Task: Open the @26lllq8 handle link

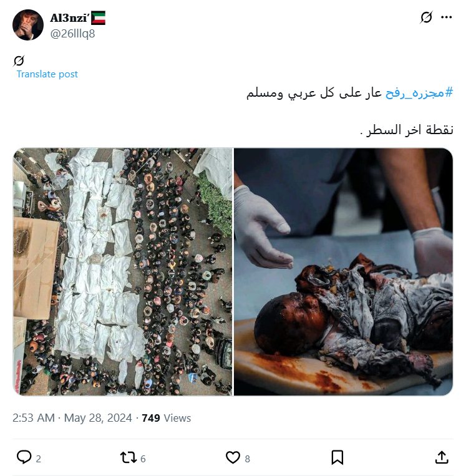Action: (72, 34)
